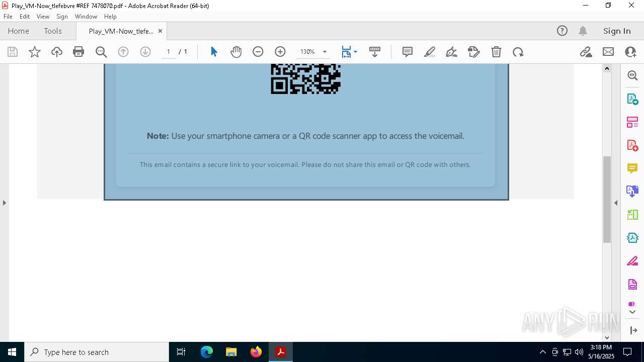Open the Draw freehand tool
Image resolution: width=644 pixels, height=362 pixels.
(x=452, y=52)
